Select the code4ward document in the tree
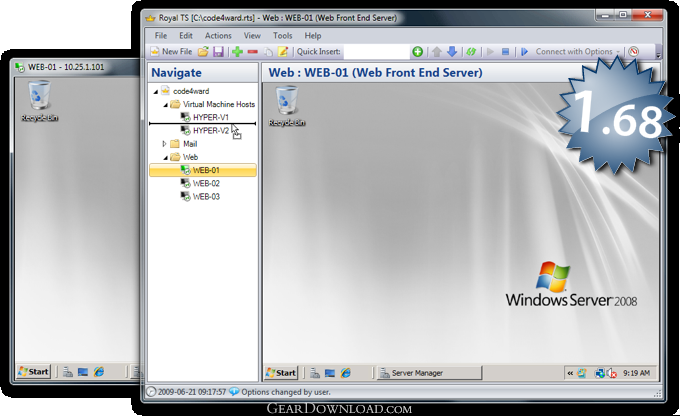680x417 pixels. 191,91
